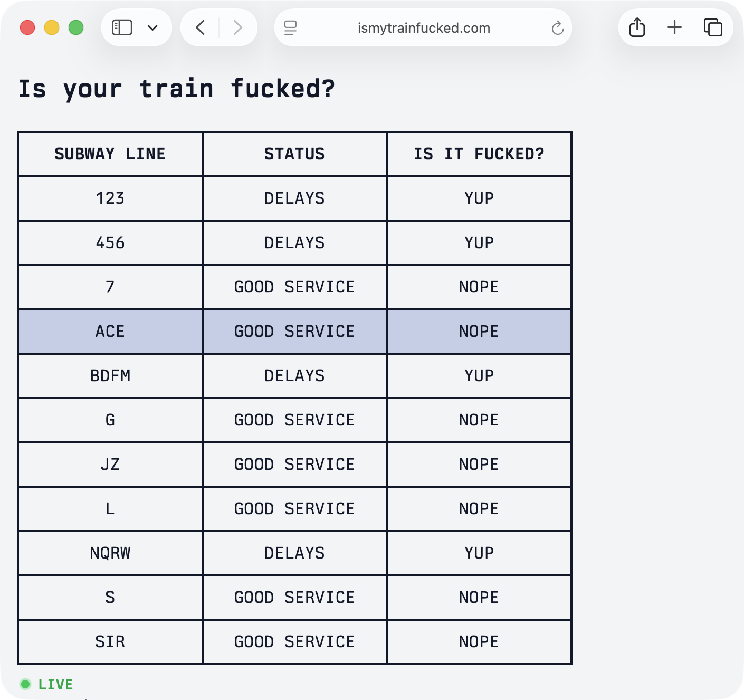This screenshot has height=700, width=744.
Task: Share this page with the Share icon
Action: tap(637, 27)
